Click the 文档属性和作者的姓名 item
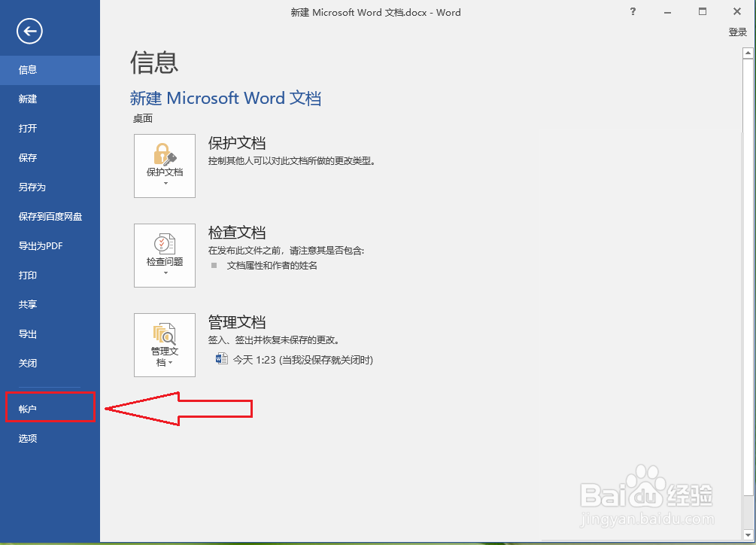 (272, 266)
